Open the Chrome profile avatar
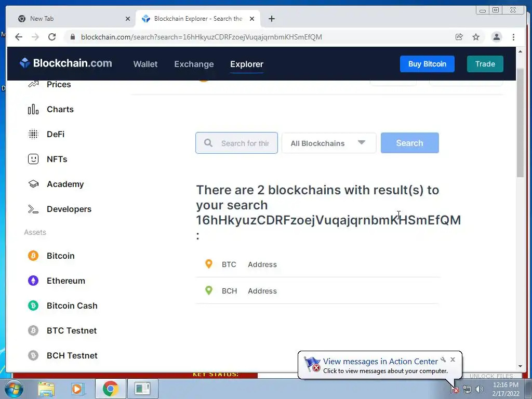Viewport: 532px width, 399px height. point(496,37)
